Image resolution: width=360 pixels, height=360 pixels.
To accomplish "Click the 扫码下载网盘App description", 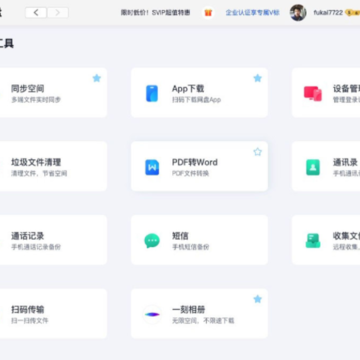I will [196, 100].
